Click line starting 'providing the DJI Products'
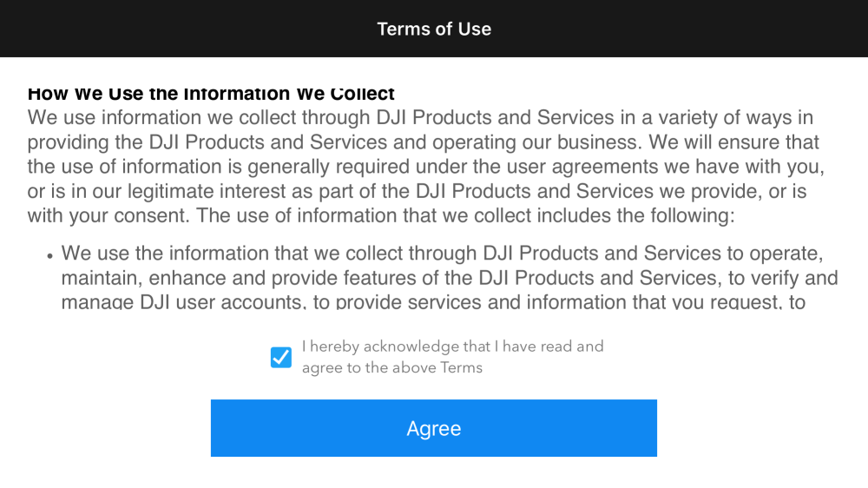Image resolution: width=868 pixels, height=488 pixels. [424, 142]
